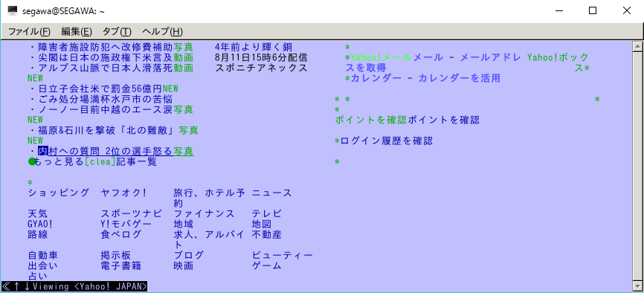Screen dimensions: 644x293
Task: Maximize the terminal window
Action: click(x=593, y=10)
